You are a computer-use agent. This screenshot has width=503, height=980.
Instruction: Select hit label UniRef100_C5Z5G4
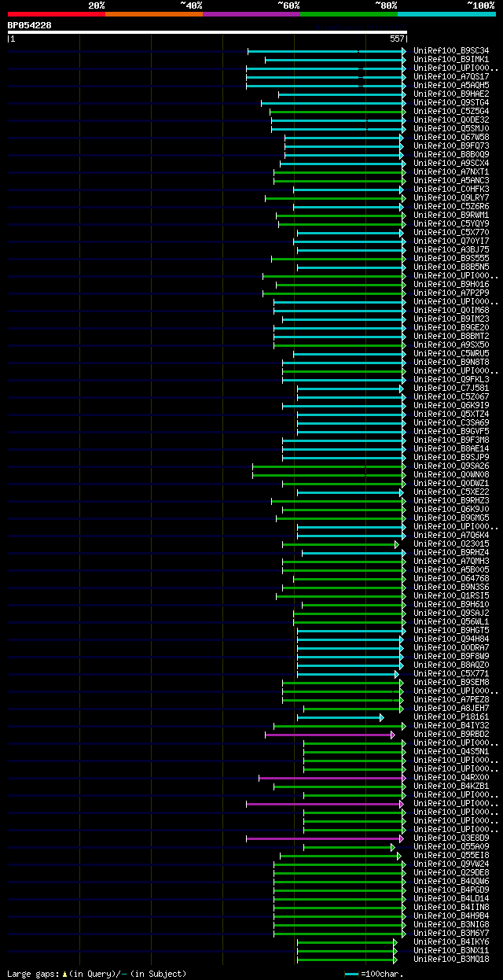point(451,112)
